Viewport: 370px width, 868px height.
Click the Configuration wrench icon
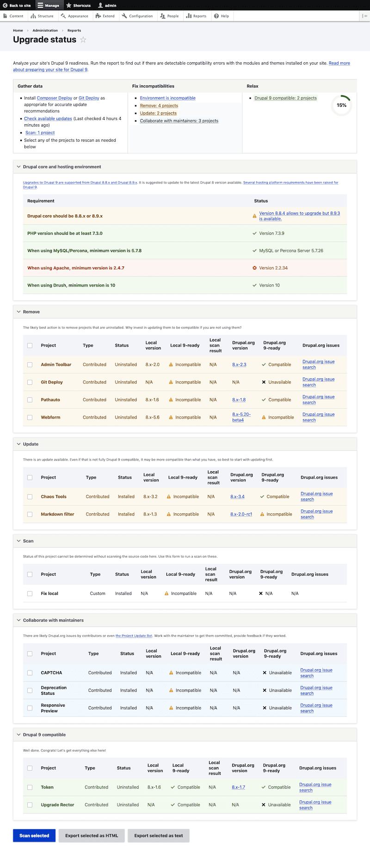(x=124, y=16)
